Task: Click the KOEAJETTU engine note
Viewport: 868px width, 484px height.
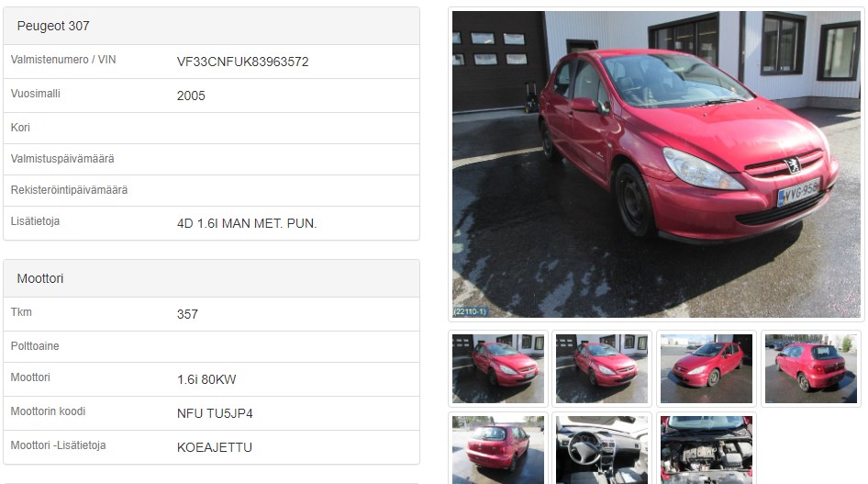Action: 214,447
